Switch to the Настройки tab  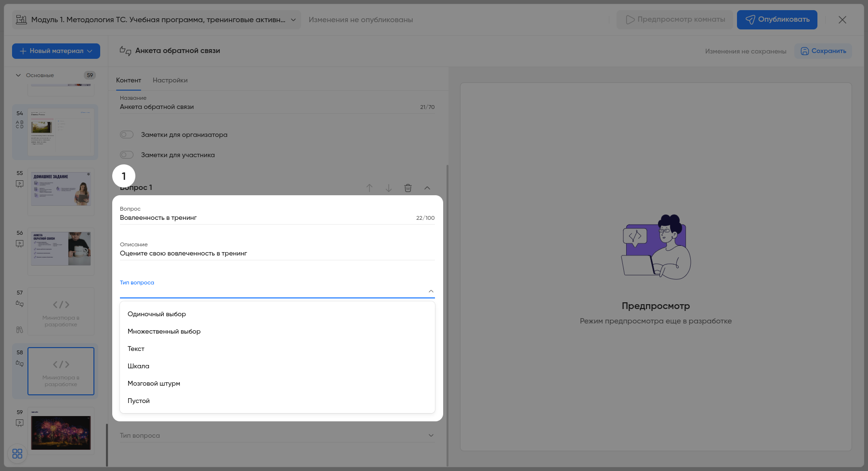tap(170, 80)
